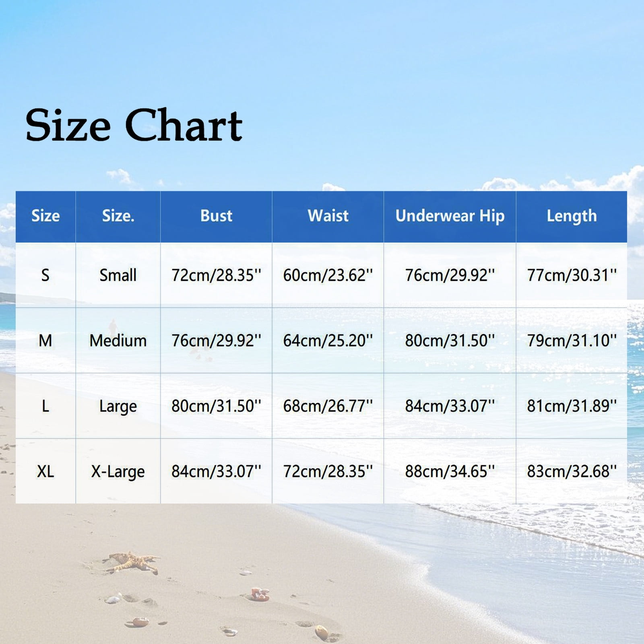Screen dimensions: 644x644
Task: Click hip value 76cm/29.92''
Action: [x=450, y=275]
